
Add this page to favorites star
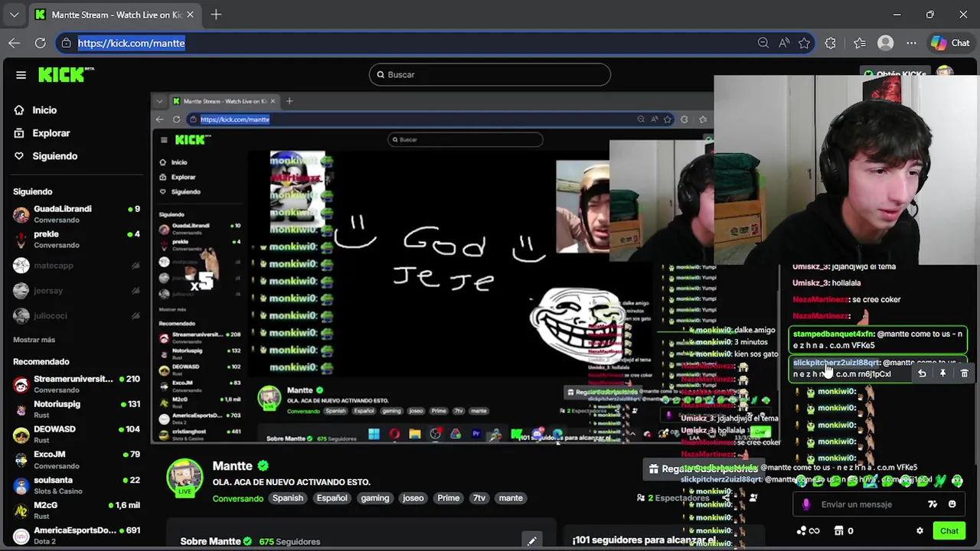(804, 43)
